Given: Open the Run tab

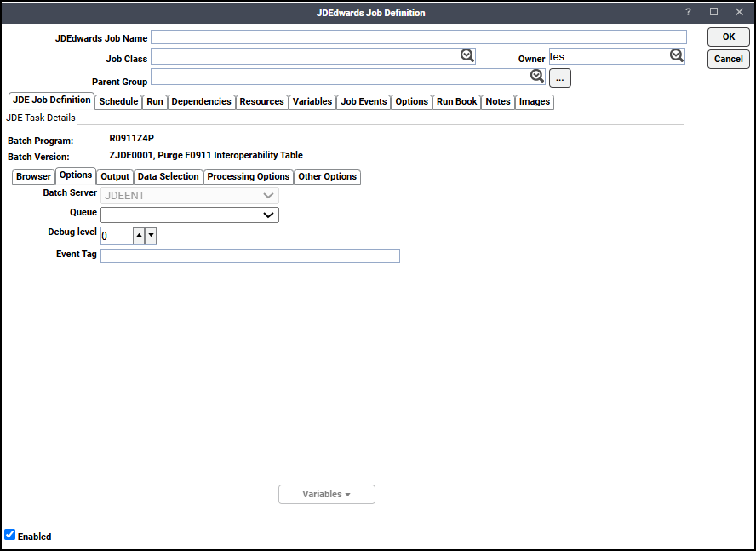Looking at the screenshot, I should (x=155, y=102).
